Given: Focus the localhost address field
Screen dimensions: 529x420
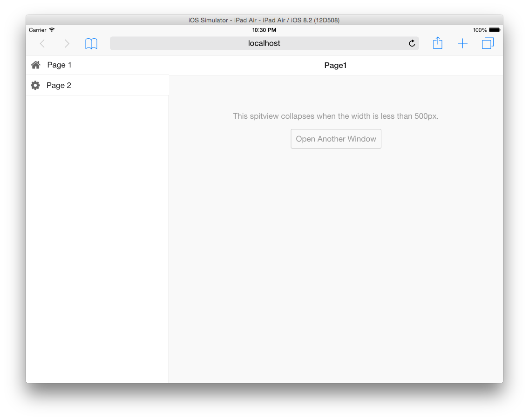Looking at the screenshot, I should point(264,43).
